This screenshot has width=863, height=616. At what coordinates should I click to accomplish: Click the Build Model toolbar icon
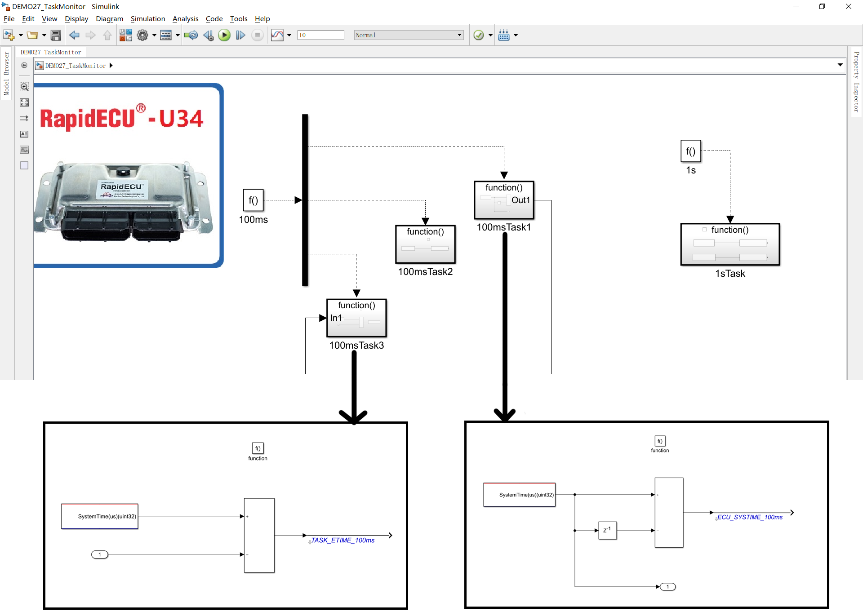pos(504,35)
